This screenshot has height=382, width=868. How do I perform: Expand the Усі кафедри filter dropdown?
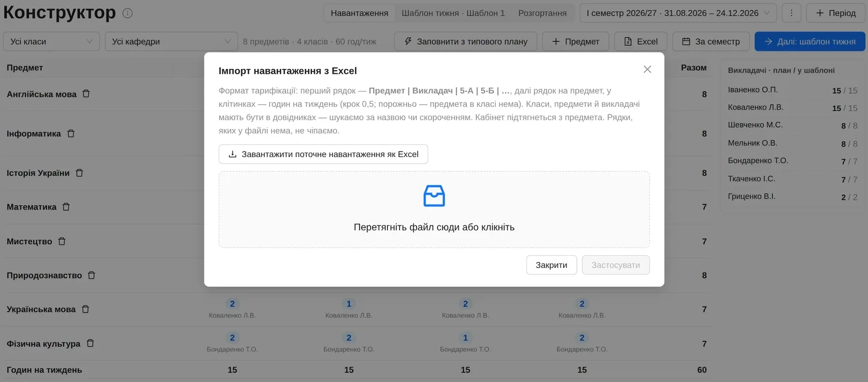171,41
